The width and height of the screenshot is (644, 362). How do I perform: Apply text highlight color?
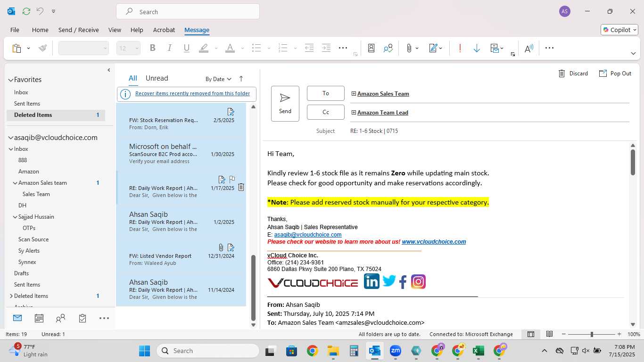[x=204, y=48]
